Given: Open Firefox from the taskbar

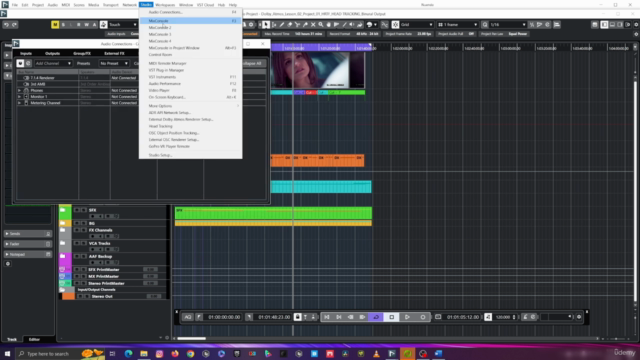Looking at the screenshot, I should tap(175, 353).
